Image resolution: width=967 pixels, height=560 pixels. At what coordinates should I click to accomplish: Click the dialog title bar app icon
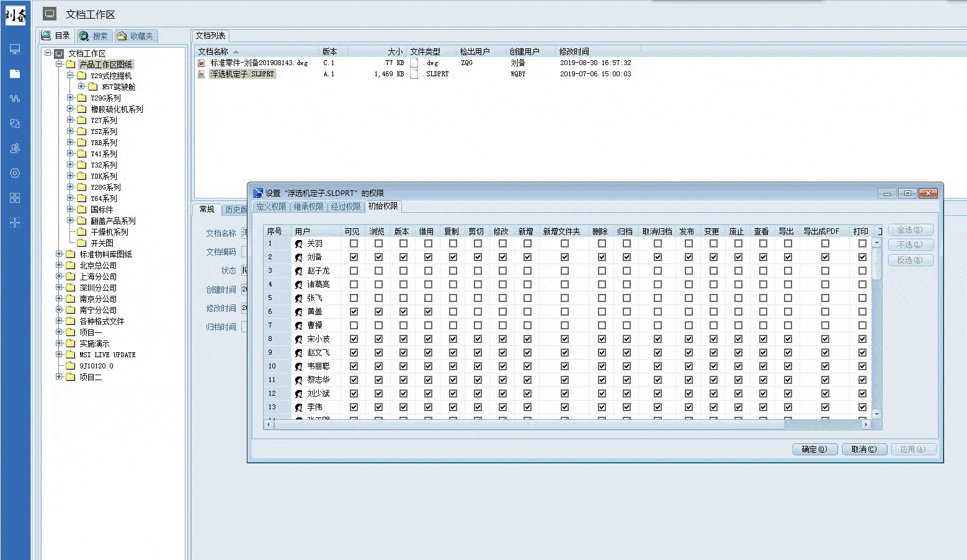coord(258,193)
